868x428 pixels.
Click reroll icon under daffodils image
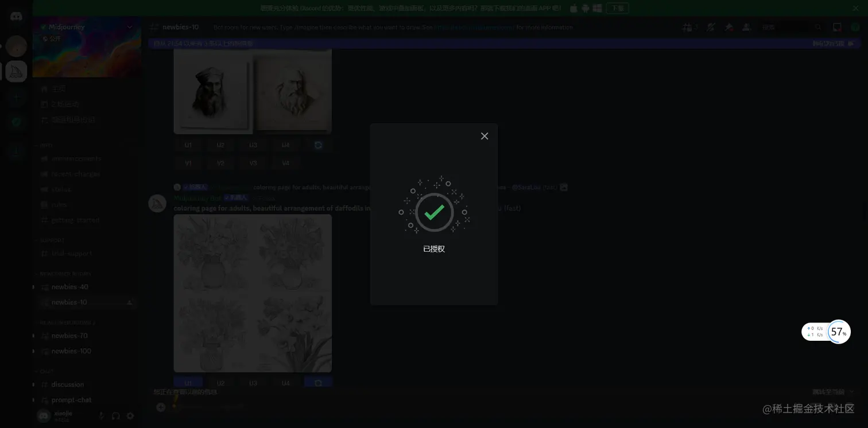point(318,383)
